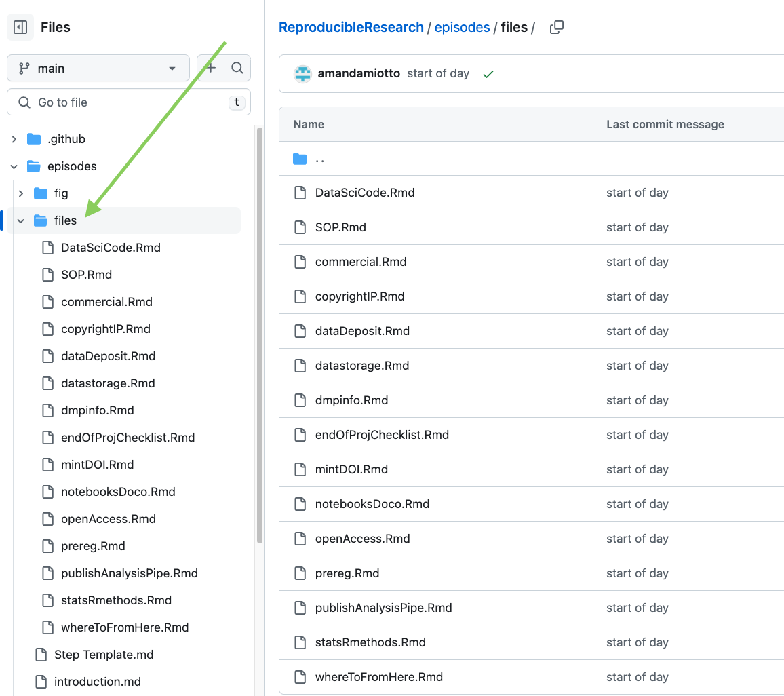This screenshot has width=784, height=696.
Task: Open the ReproducibleResearch breadcrumb link
Action: pyautogui.click(x=351, y=27)
